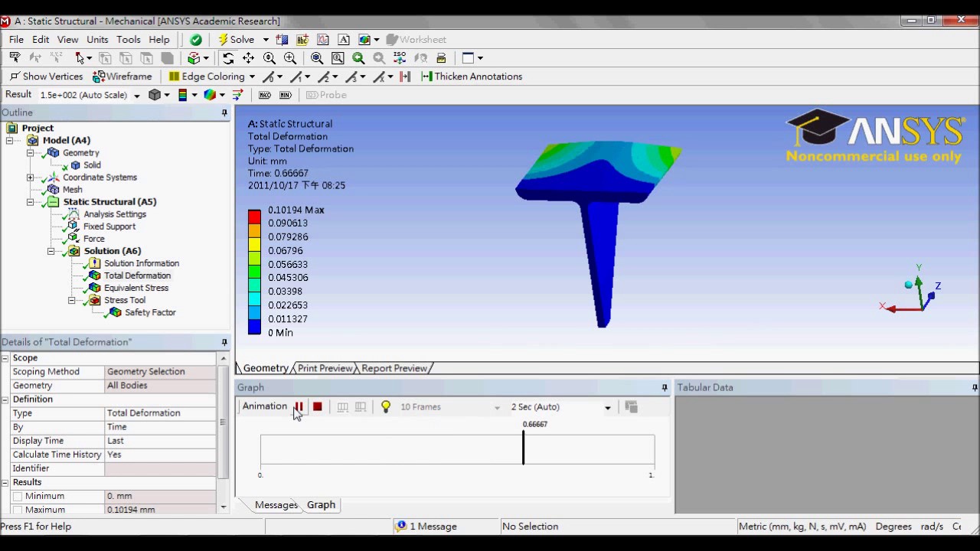Open the File menu

click(16, 40)
